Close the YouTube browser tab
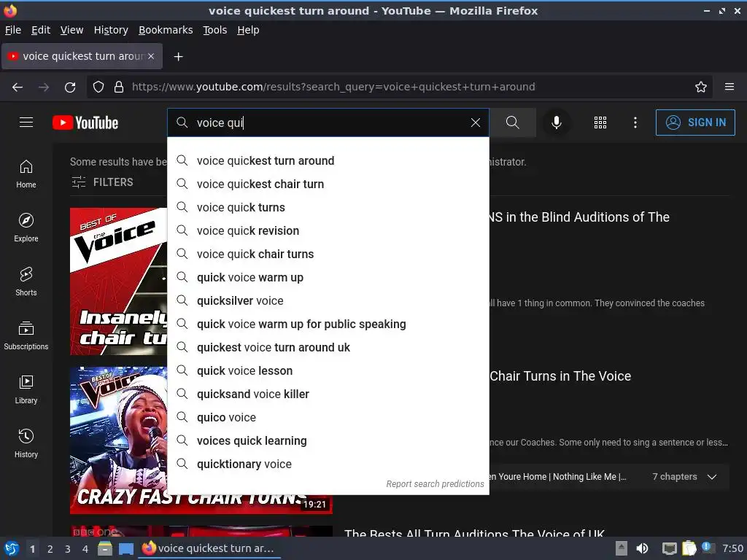Viewport: 747px width, 560px height. point(150,56)
